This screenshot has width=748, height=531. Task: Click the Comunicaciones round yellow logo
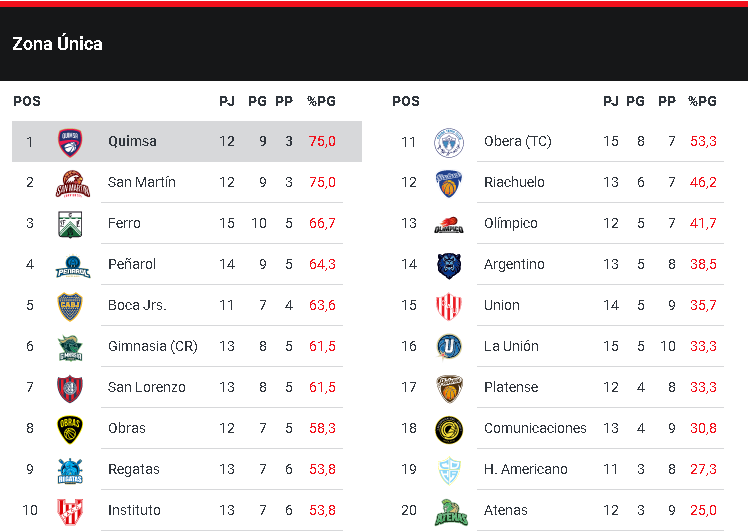[449, 429]
